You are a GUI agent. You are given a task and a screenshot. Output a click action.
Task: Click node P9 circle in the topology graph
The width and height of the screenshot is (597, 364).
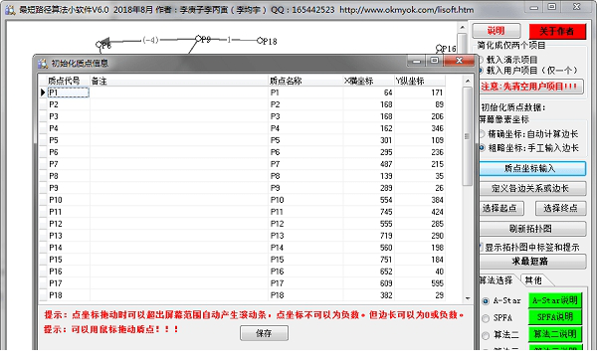(x=198, y=39)
